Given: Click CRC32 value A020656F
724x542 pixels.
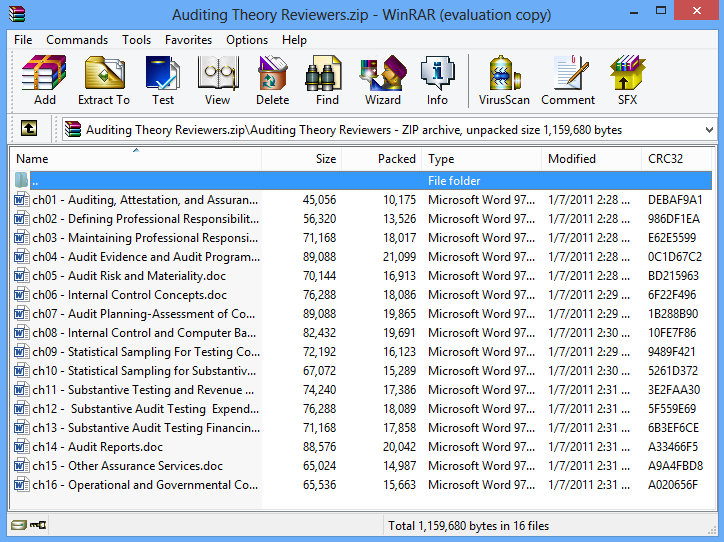Looking at the screenshot, I should coord(673,485).
